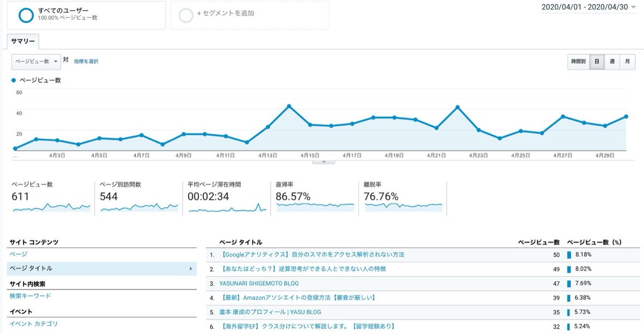The image size is (644, 334).
Task: Switch graph to 日 view
Action: 597,62
